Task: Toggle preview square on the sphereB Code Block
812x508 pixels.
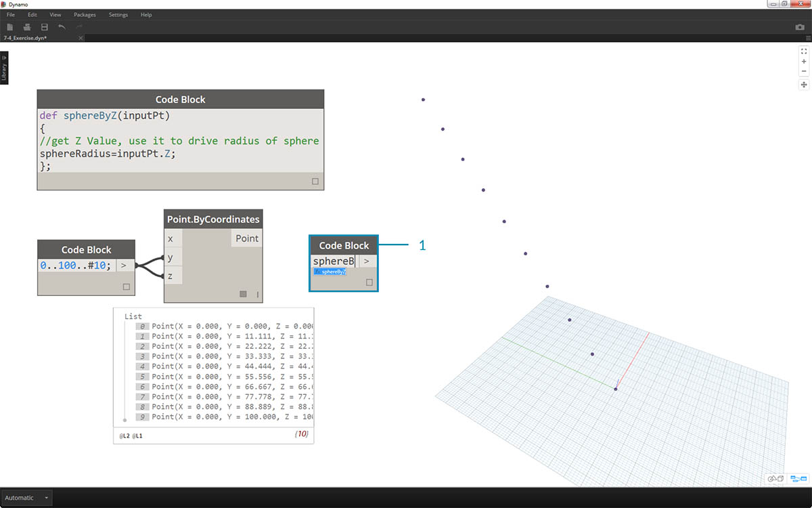Action: click(369, 282)
